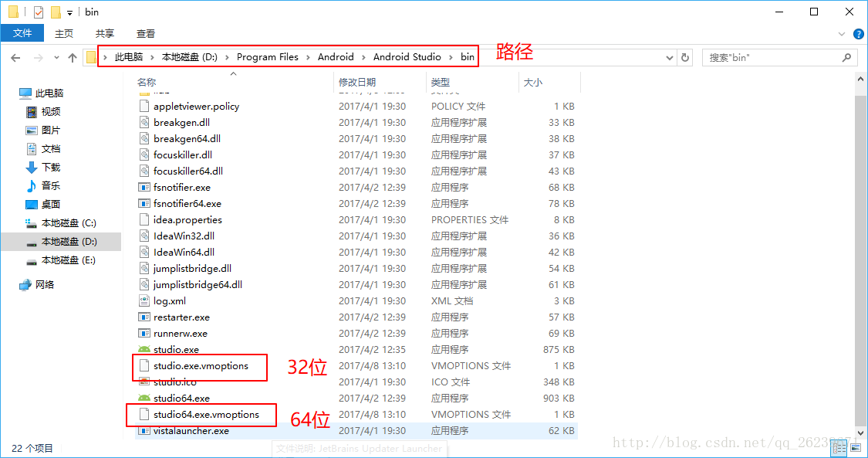The height and width of the screenshot is (458, 868).
Task: Select the log.xml file icon
Action: 144,300
